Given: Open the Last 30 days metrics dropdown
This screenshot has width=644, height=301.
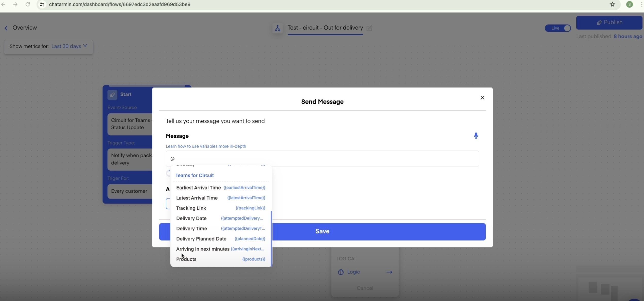Looking at the screenshot, I should (x=69, y=46).
